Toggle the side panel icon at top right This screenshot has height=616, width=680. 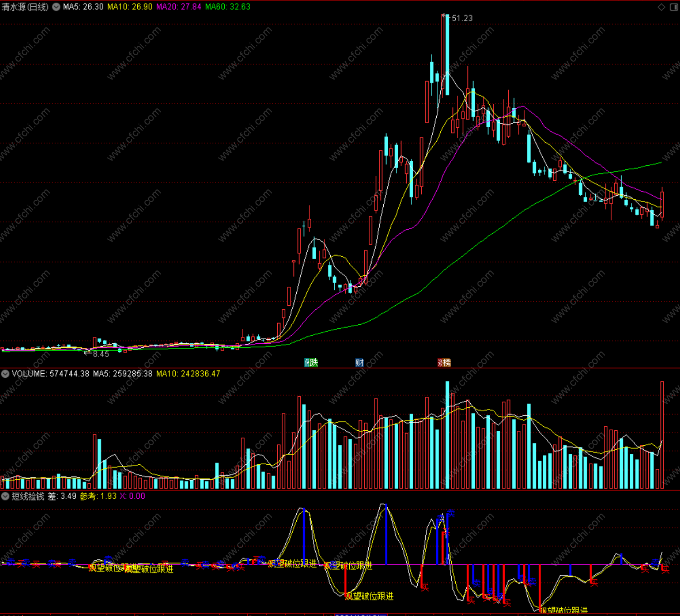pos(674,7)
